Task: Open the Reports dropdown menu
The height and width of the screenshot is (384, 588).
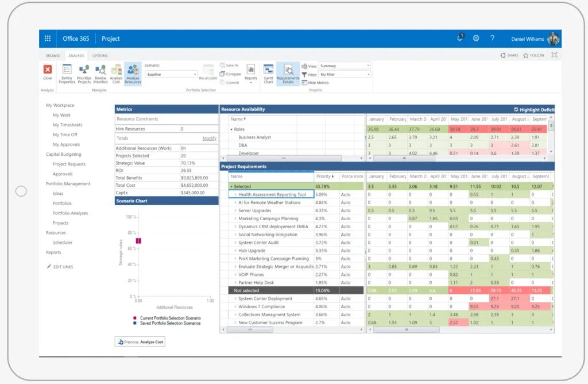Action: pos(251,74)
